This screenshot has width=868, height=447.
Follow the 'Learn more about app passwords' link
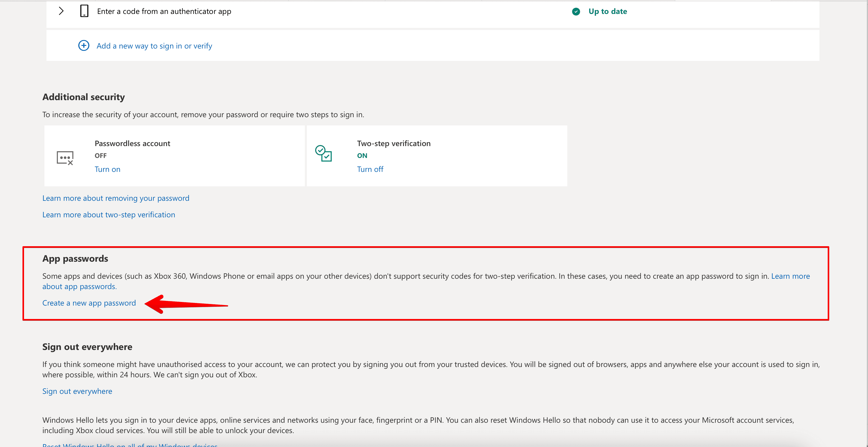791,276
